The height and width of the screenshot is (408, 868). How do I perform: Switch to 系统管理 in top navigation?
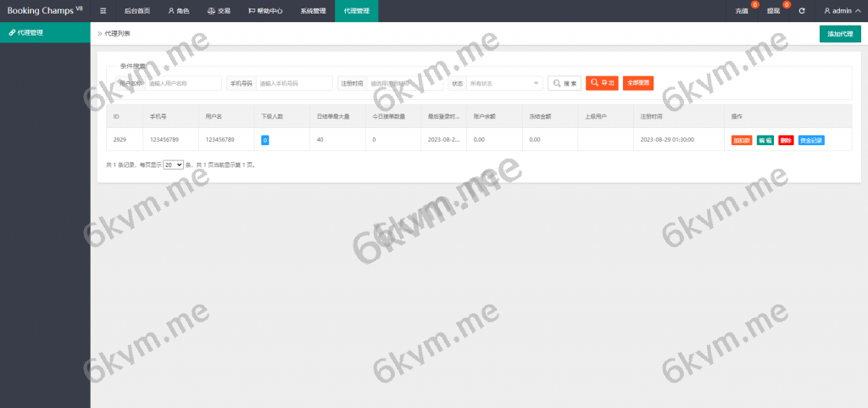click(313, 11)
